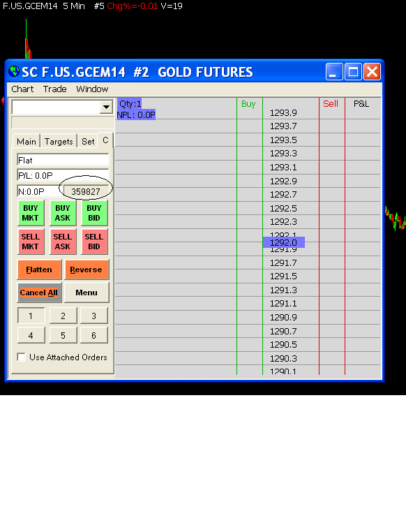Viewport: 406px width, 532px height.
Task: Click the SELL MKT button
Action: tap(31, 242)
